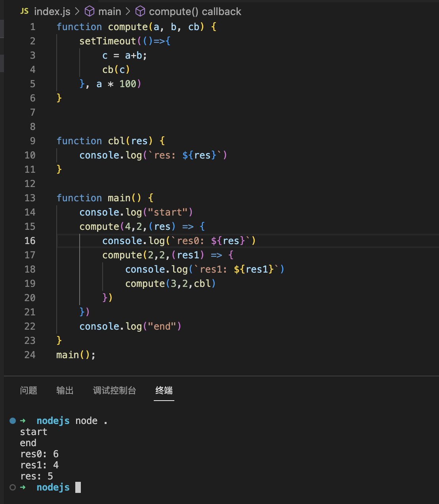Open the 输出 panel tab

[x=65, y=391]
